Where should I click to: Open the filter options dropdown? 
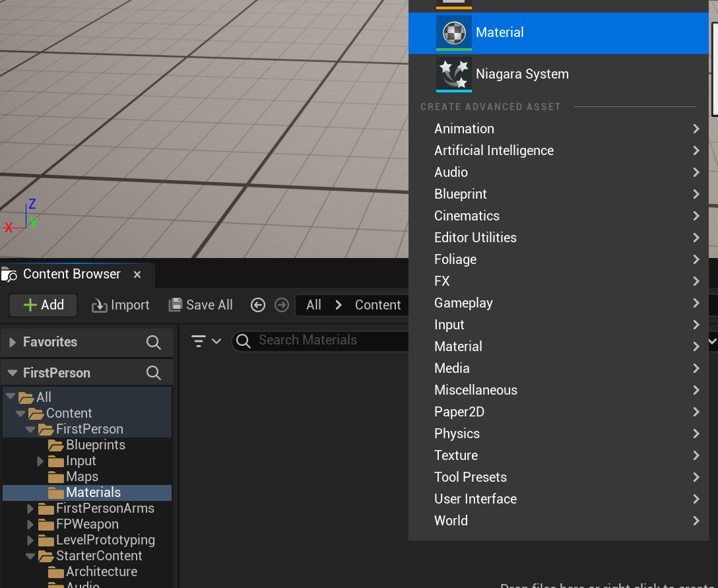[x=206, y=341]
